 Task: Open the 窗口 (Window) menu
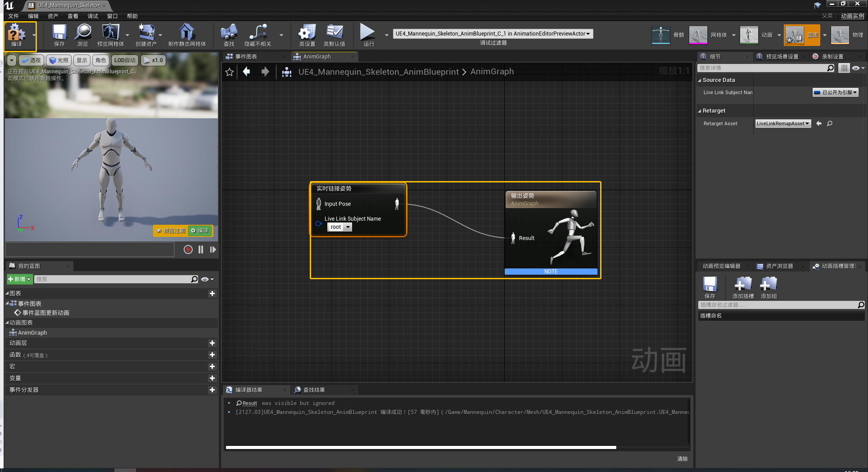pos(112,16)
